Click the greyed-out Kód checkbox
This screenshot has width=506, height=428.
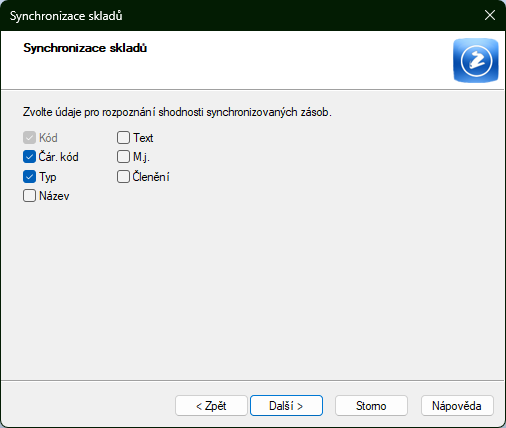(x=29, y=137)
